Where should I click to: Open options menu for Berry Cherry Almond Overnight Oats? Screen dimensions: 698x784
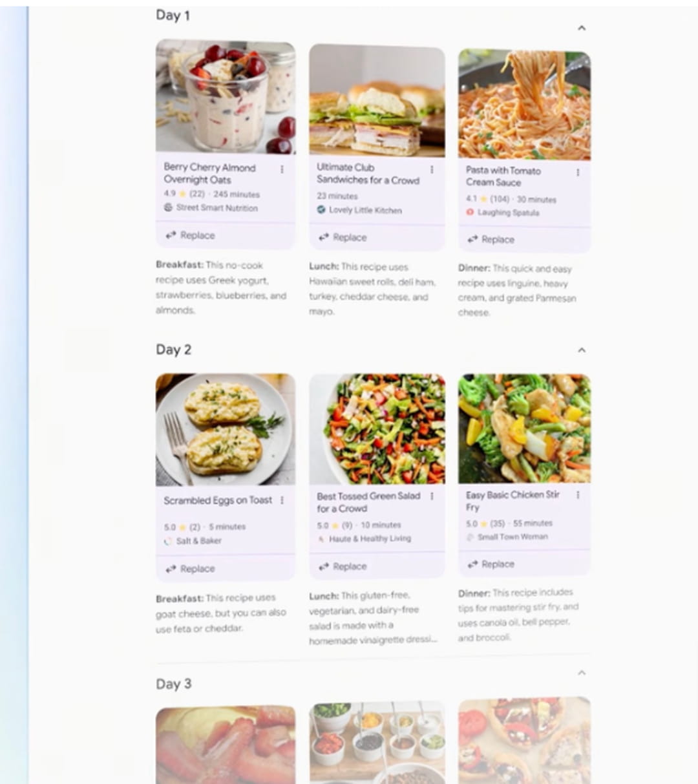coord(282,169)
